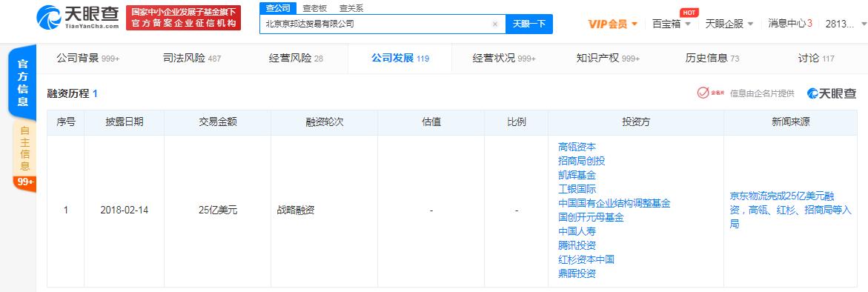This screenshot has height=292, width=868.
Task: Open the VIP会员 dropdown
Action: coord(613,24)
